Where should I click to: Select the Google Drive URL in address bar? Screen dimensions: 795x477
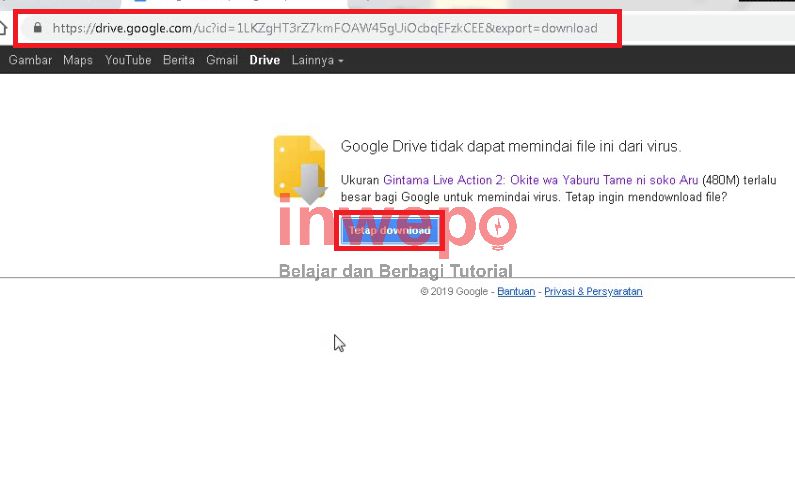[x=325, y=28]
